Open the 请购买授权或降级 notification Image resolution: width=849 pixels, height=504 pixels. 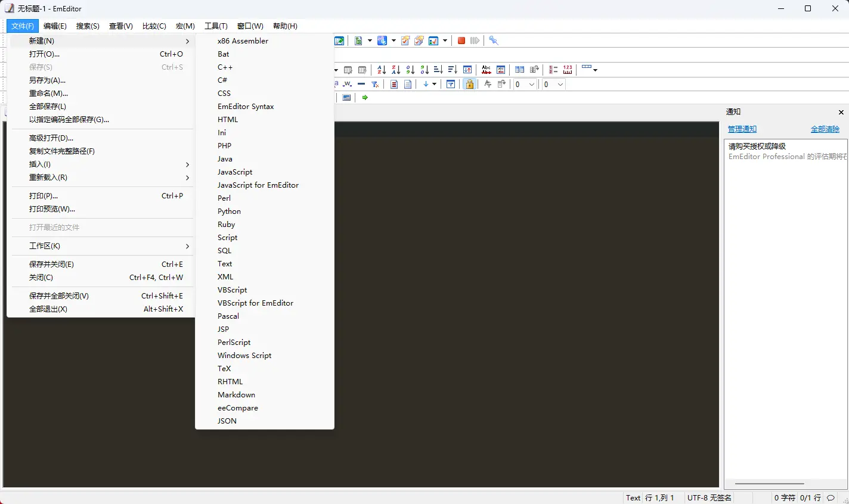coord(786,151)
